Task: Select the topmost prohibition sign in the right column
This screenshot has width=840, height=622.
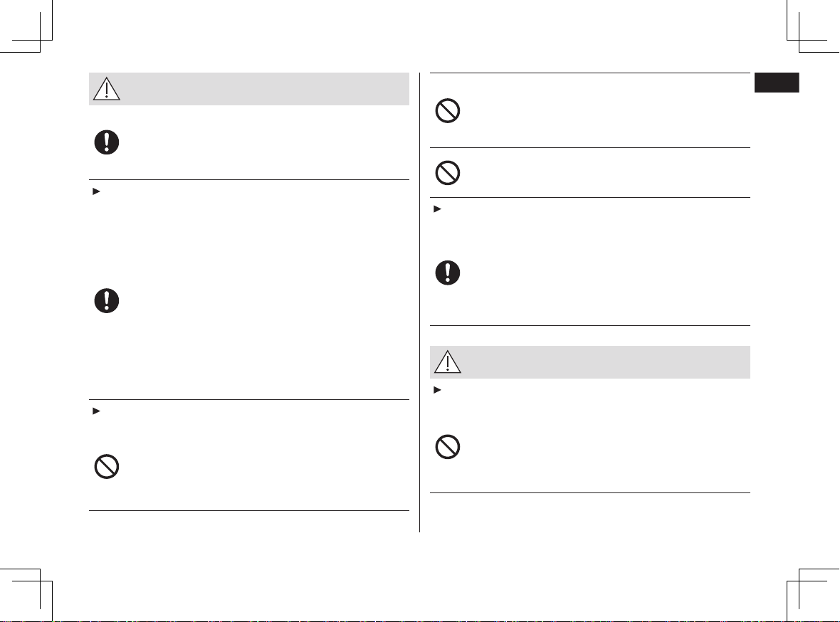Action: tap(447, 111)
